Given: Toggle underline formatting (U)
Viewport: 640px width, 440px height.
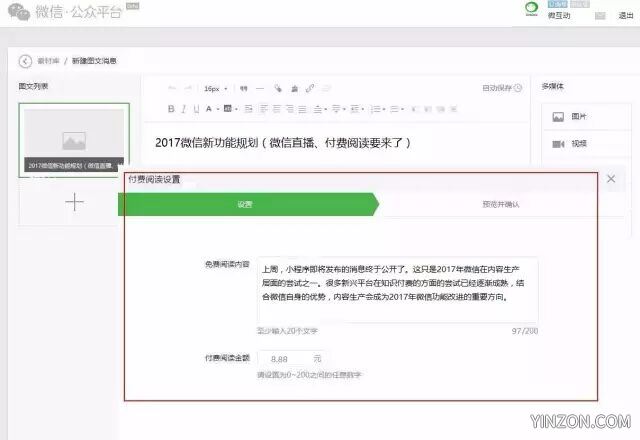Looking at the screenshot, I should pos(196,109).
